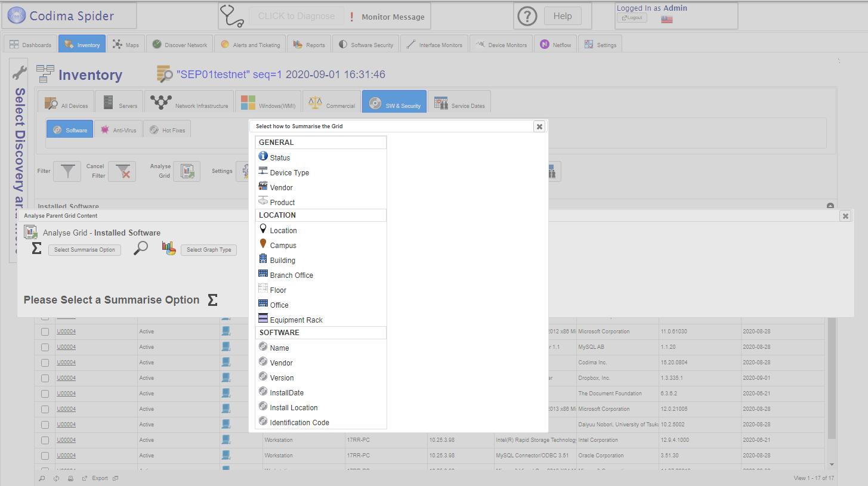
Task: Tick checkbox for the MySQL AB row
Action: (x=45, y=347)
